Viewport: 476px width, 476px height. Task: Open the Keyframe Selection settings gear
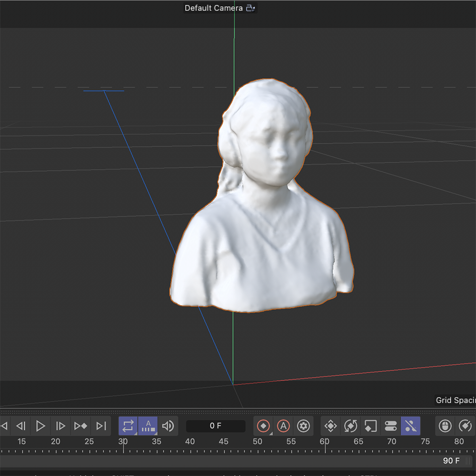[x=303, y=426]
